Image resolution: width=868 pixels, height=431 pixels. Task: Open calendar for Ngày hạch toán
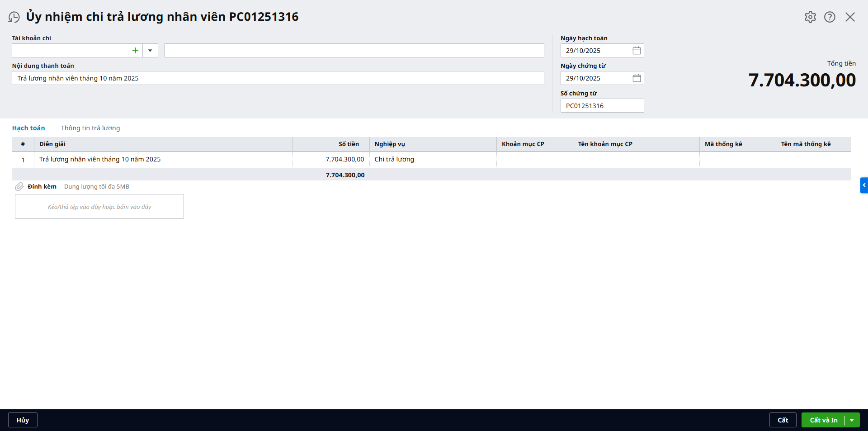tap(637, 51)
